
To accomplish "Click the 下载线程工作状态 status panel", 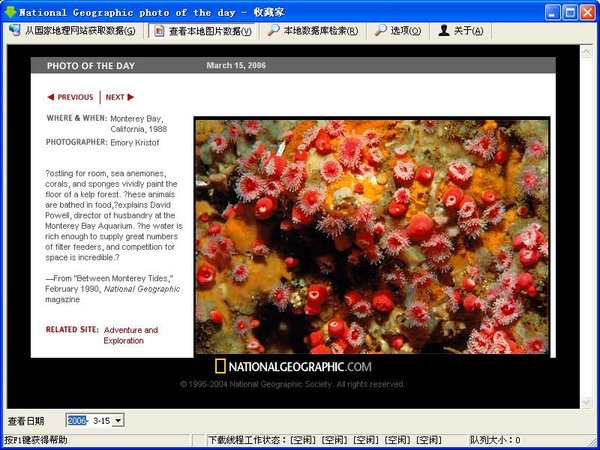I will (x=325, y=440).
